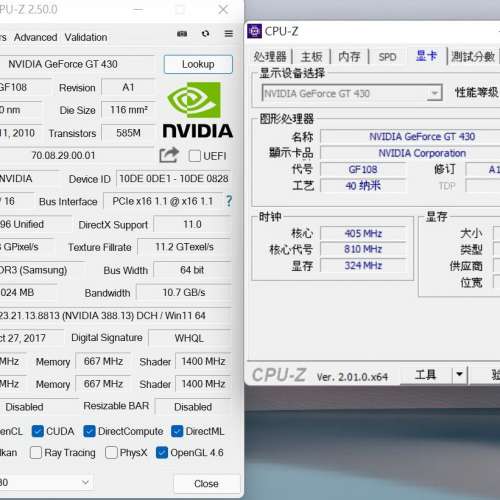Click the driver version 388.13 field
Viewport: 500px width, 500px height.
click(116, 315)
